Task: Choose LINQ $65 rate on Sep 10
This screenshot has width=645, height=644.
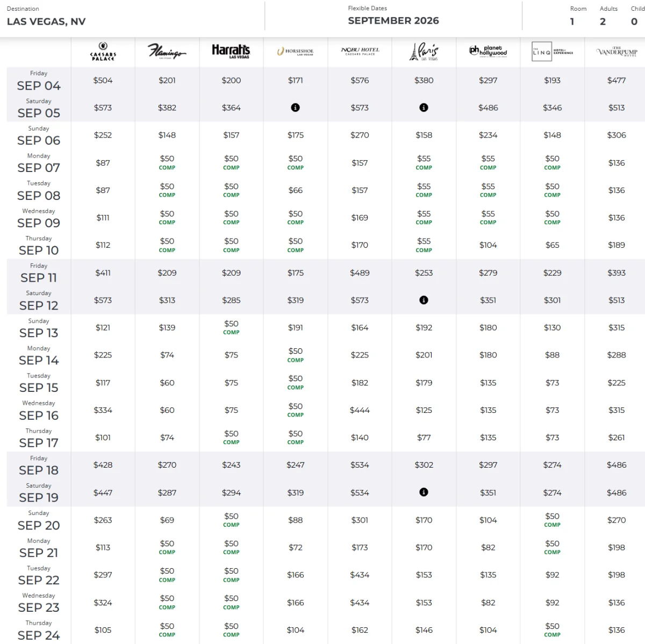Action: (552, 245)
